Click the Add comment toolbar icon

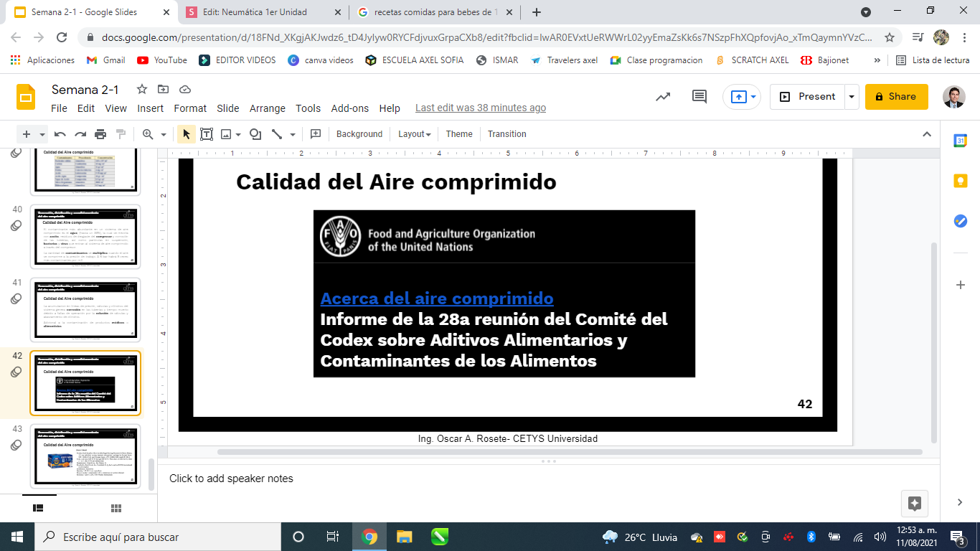click(x=315, y=134)
